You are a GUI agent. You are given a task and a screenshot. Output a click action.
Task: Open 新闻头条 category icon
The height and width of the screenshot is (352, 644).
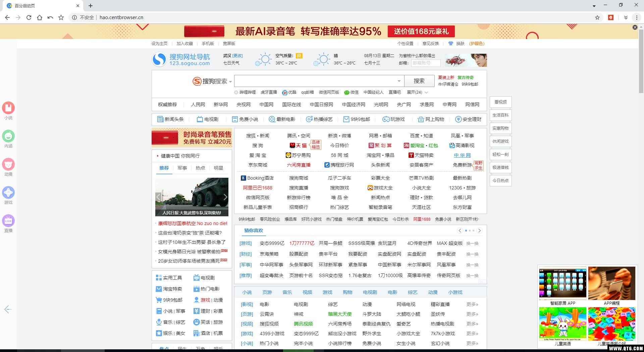[x=160, y=119]
